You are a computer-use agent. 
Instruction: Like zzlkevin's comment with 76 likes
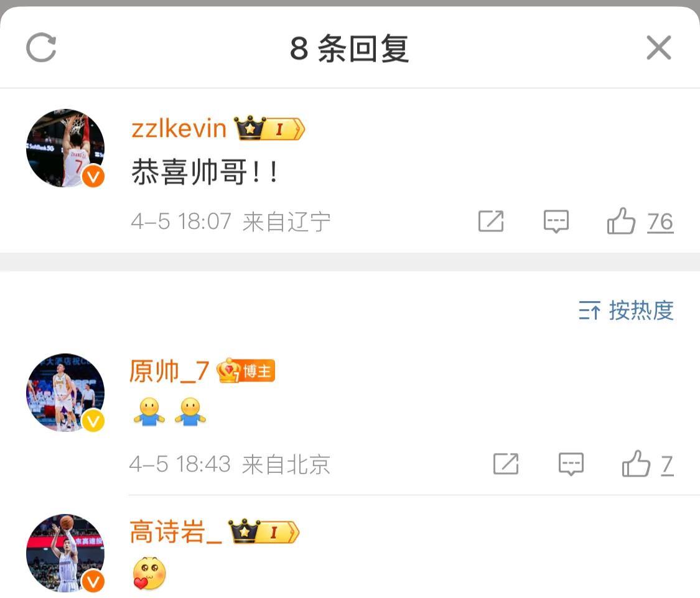point(639,221)
